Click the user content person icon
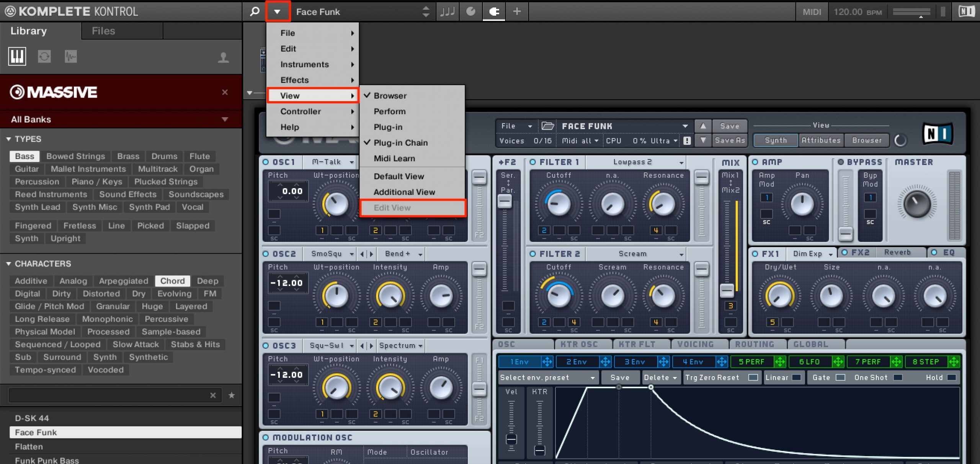This screenshot has width=980, height=464. pos(224,57)
